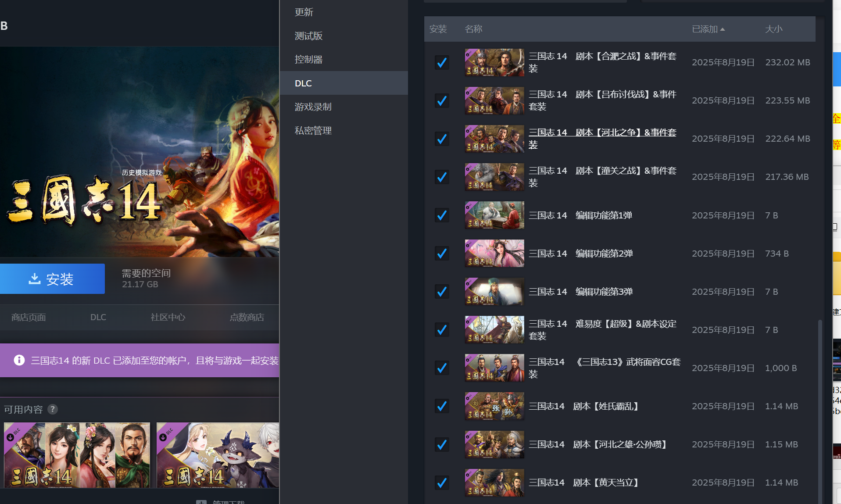Open 控制器 settings section

pyautogui.click(x=344, y=59)
